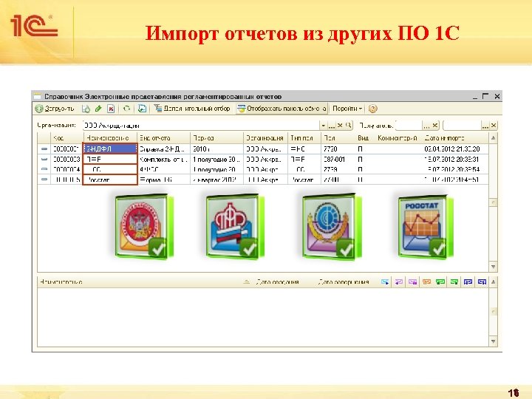Sort by the Дата импорта column header
Image resolution: width=532 pixels, height=399 pixels.
coord(454,138)
